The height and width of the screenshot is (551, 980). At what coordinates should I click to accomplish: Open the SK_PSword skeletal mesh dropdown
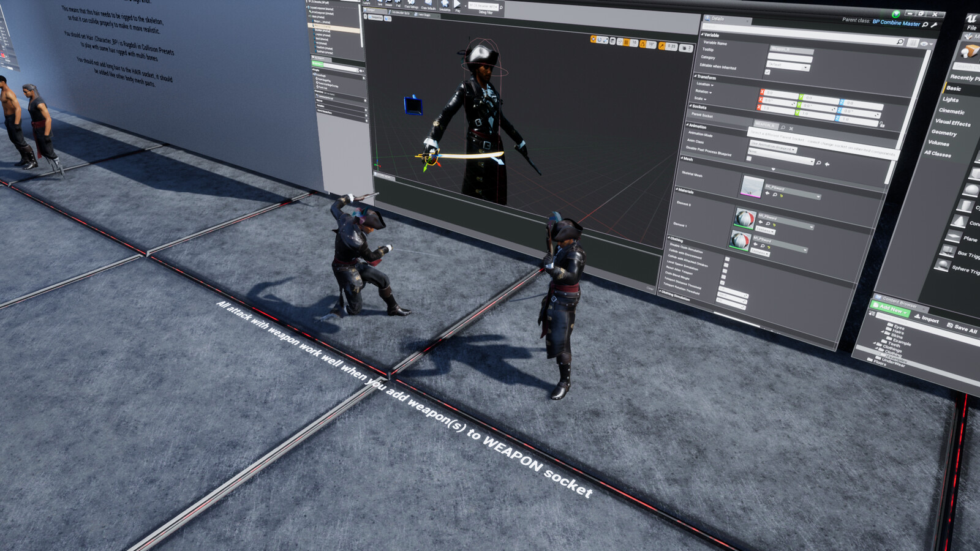click(793, 192)
